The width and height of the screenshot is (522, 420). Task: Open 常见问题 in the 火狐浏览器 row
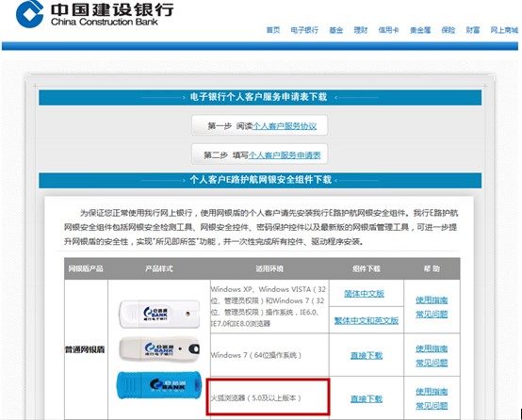[x=432, y=405]
